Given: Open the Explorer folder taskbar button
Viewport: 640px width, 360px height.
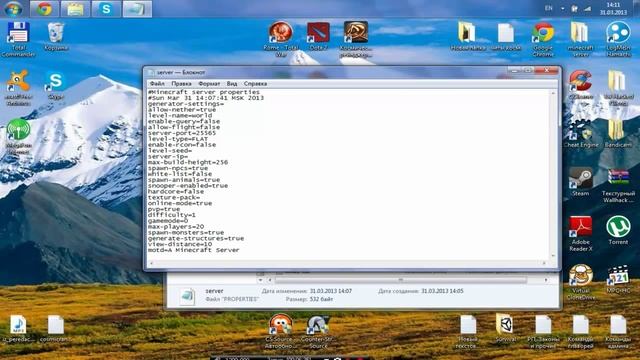Looking at the screenshot, I should [76, 9].
